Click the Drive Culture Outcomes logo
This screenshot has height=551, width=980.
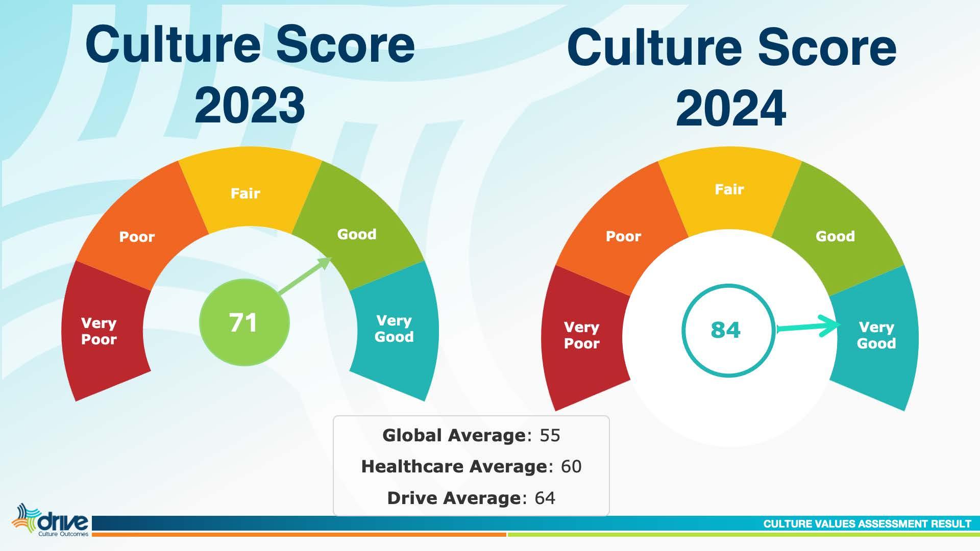coord(51,521)
